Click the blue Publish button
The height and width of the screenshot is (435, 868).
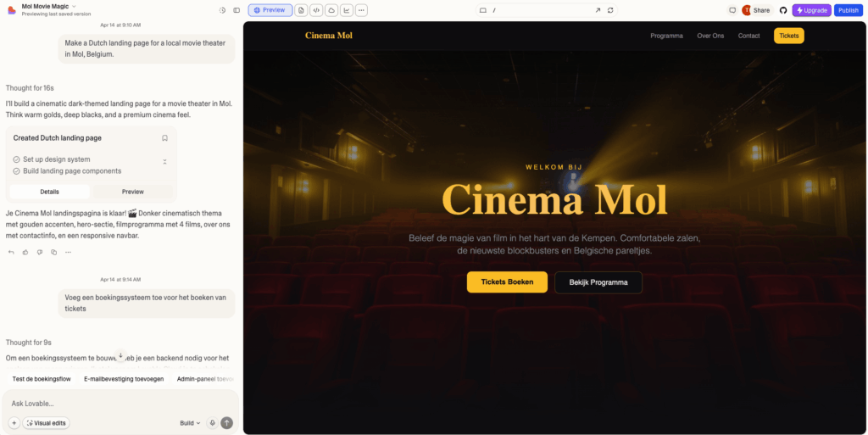tap(848, 10)
